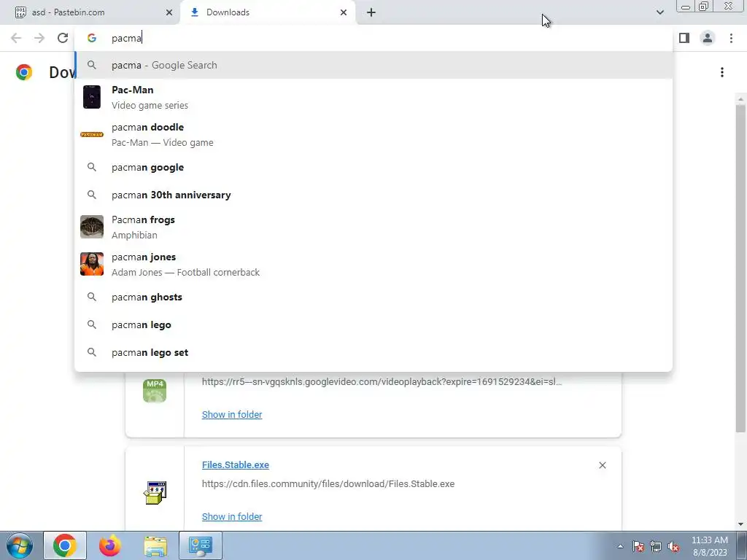Open the taskbar clock showing 11:33 AM

pos(709,546)
